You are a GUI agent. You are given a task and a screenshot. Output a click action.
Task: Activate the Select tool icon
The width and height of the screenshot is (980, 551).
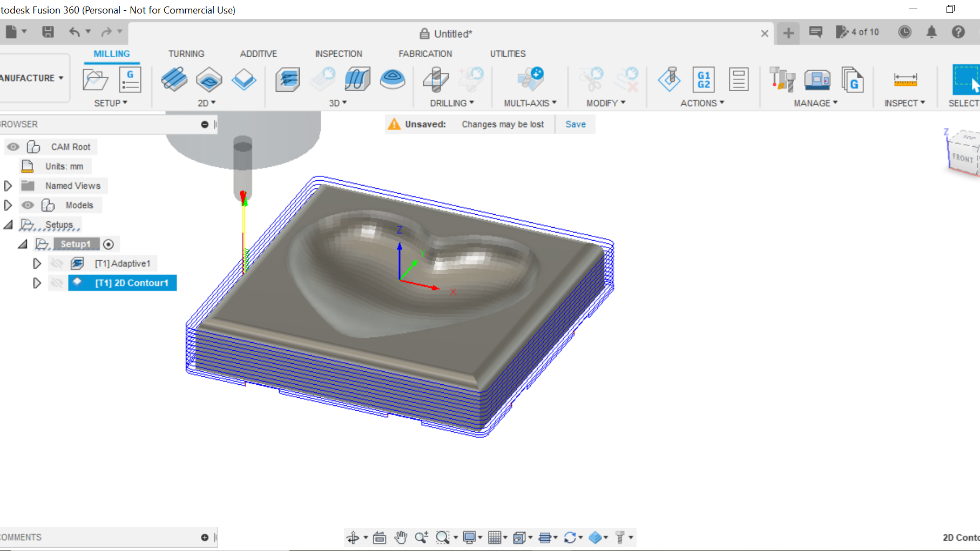click(967, 80)
